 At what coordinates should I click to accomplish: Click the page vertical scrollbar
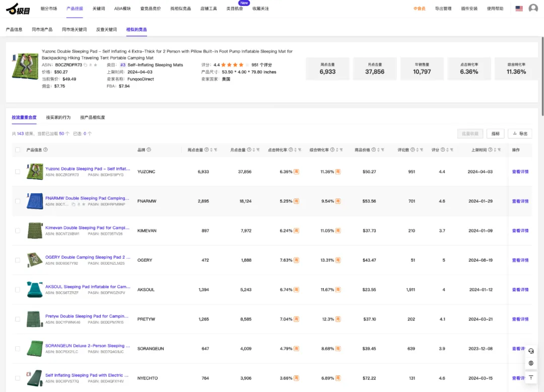tap(542, 76)
